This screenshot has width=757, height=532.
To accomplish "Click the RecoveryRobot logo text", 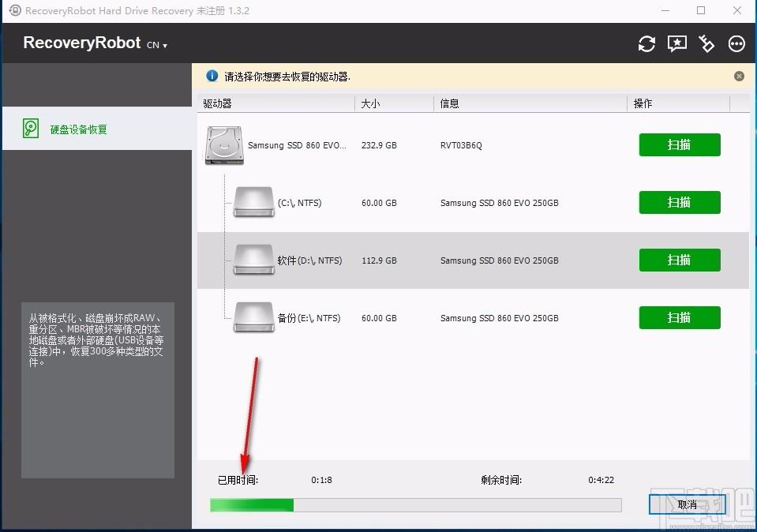I will 81,43.
